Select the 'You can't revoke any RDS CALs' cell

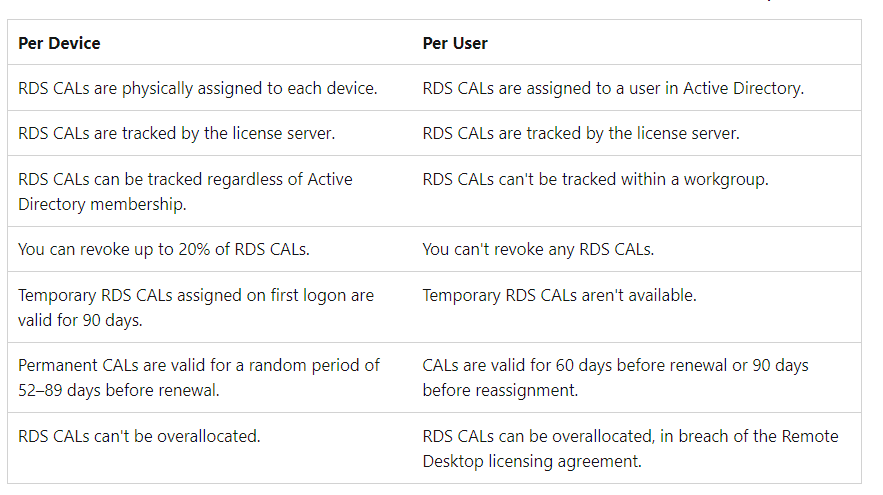click(538, 249)
